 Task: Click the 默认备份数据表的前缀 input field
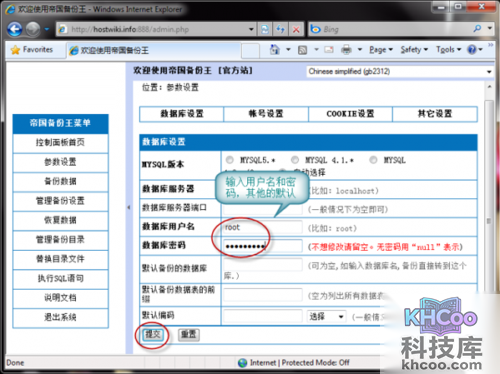pos(263,295)
